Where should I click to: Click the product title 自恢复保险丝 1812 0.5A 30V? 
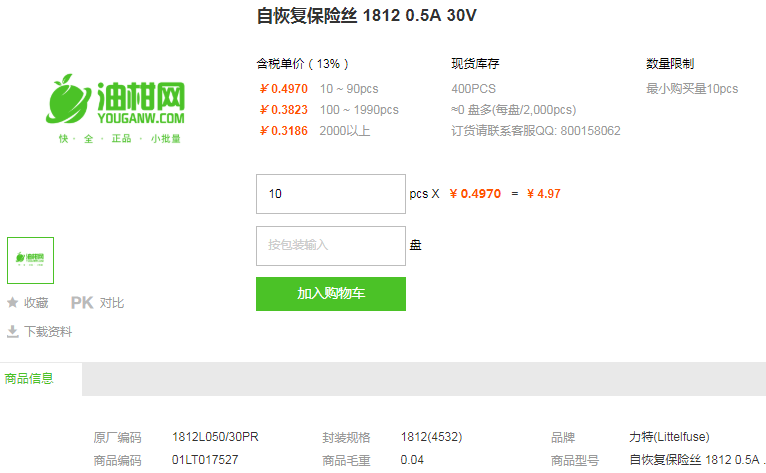pyautogui.click(x=366, y=16)
